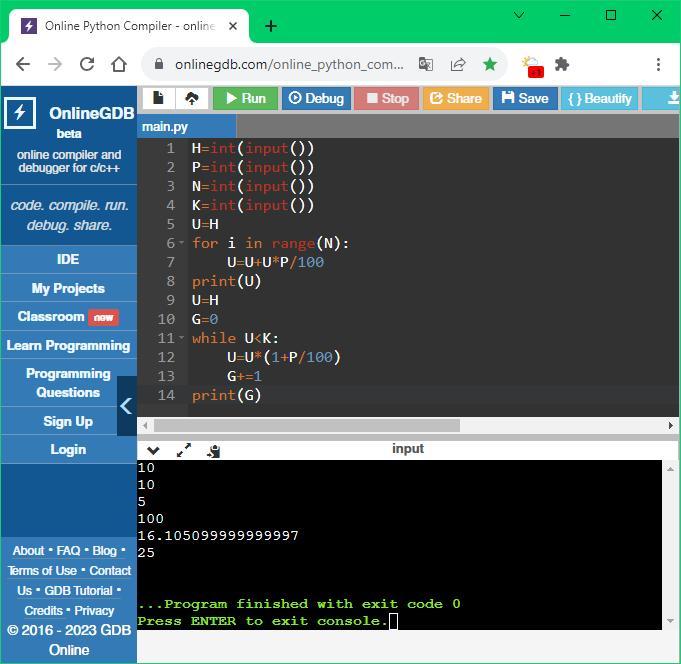The image size is (681, 664).
Task: Open My Projects in the sidebar
Action: [68, 288]
